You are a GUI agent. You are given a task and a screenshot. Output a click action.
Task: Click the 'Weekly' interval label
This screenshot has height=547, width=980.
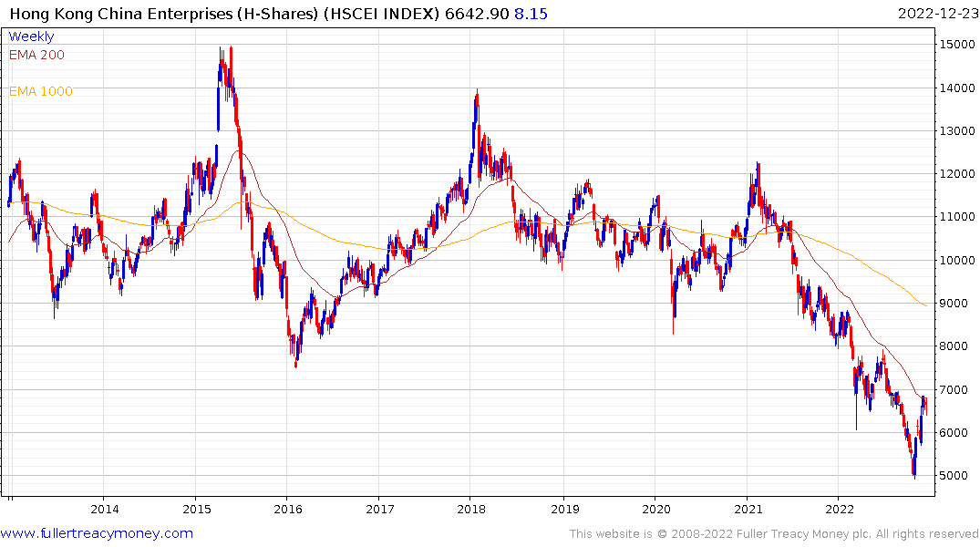click(x=31, y=36)
